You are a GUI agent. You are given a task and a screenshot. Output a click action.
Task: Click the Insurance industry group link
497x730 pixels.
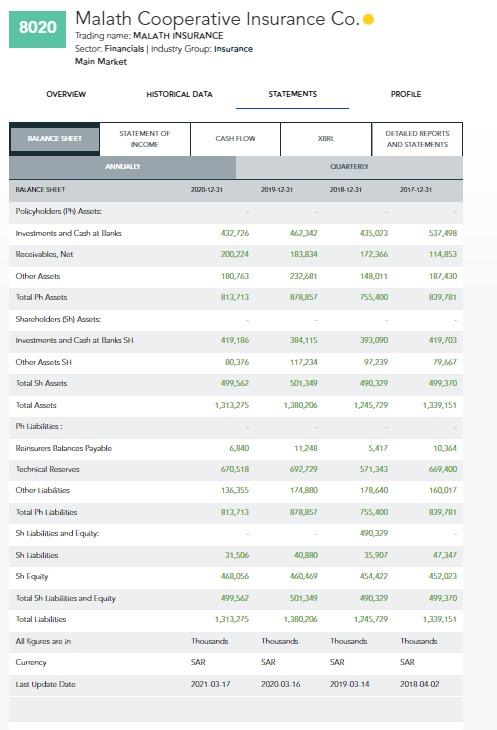pyautogui.click(x=233, y=49)
